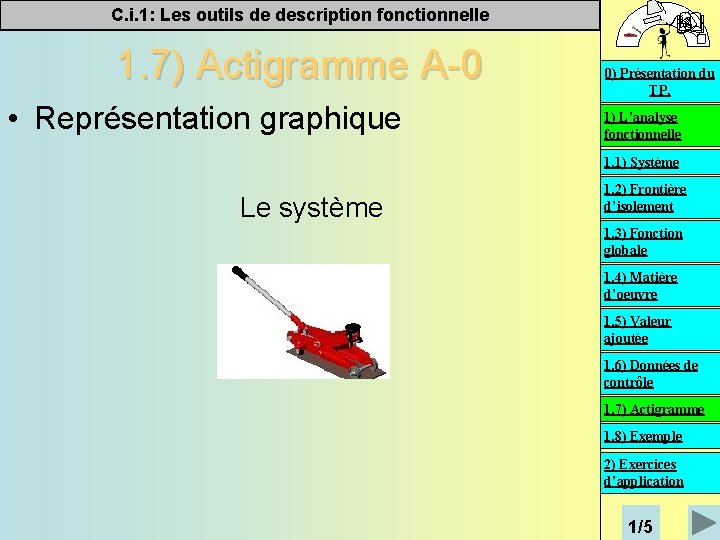Open the "1.1) Système" link

click(x=660, y=162)
